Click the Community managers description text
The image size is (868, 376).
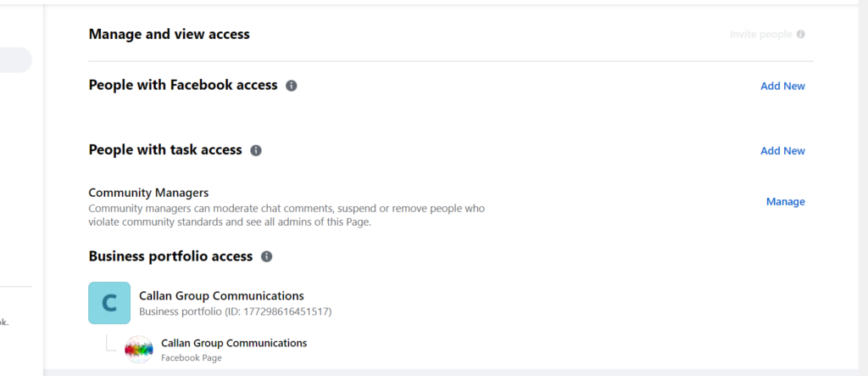click(x=287, y=216)
